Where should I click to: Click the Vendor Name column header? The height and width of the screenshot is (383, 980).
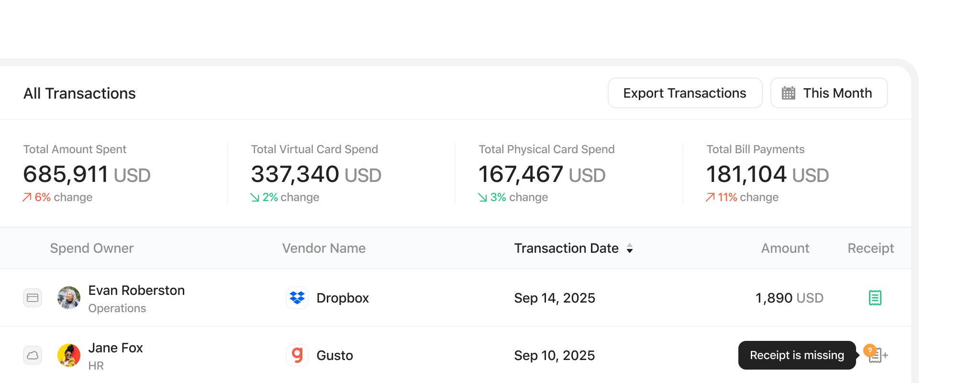tap(323, 248)
